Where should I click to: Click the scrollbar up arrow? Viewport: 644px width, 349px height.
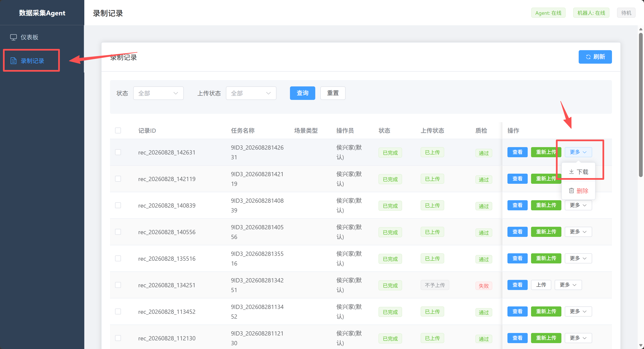tap(640, 29)
